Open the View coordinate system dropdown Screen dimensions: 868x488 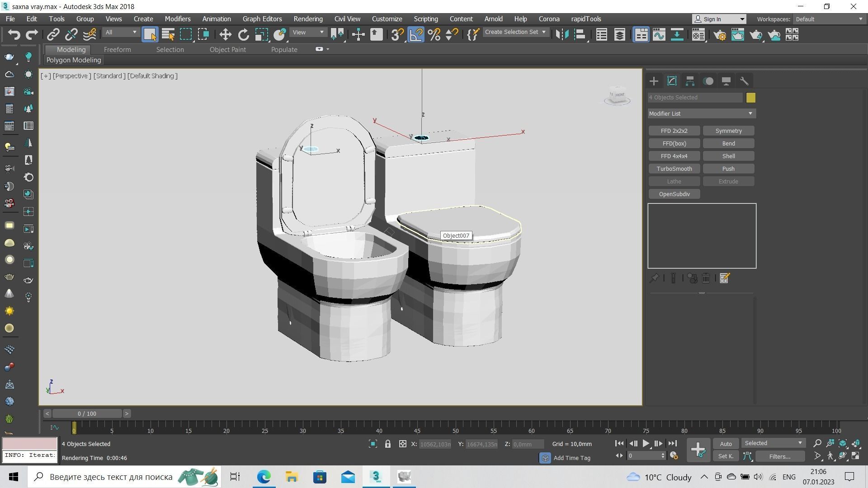[308, 33]
